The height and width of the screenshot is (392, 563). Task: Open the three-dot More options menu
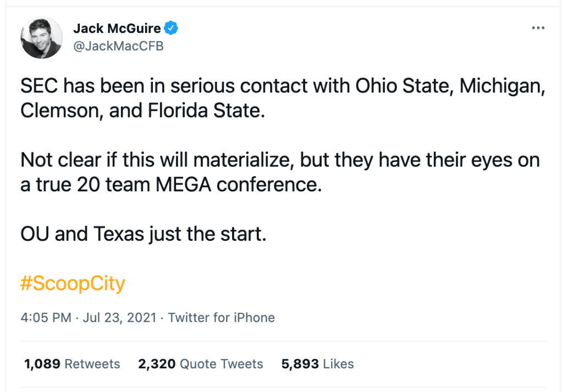click(538, 28)
